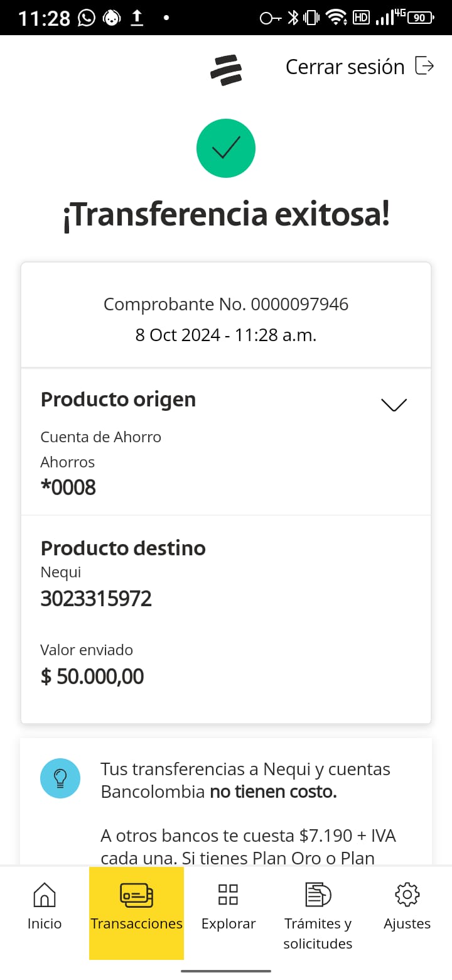Viewport: 452px width, 980px height.
Task: Switch to the Transacciones tab
Action: coord(136,923)
